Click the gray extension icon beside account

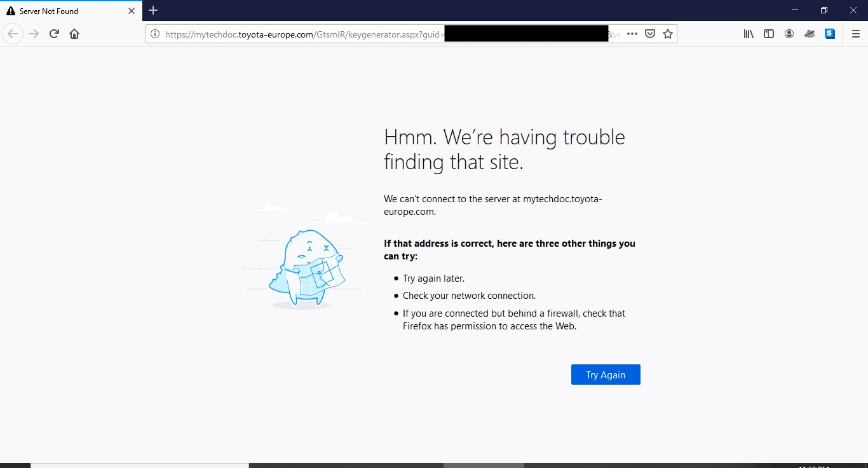(x=810, y=34)
